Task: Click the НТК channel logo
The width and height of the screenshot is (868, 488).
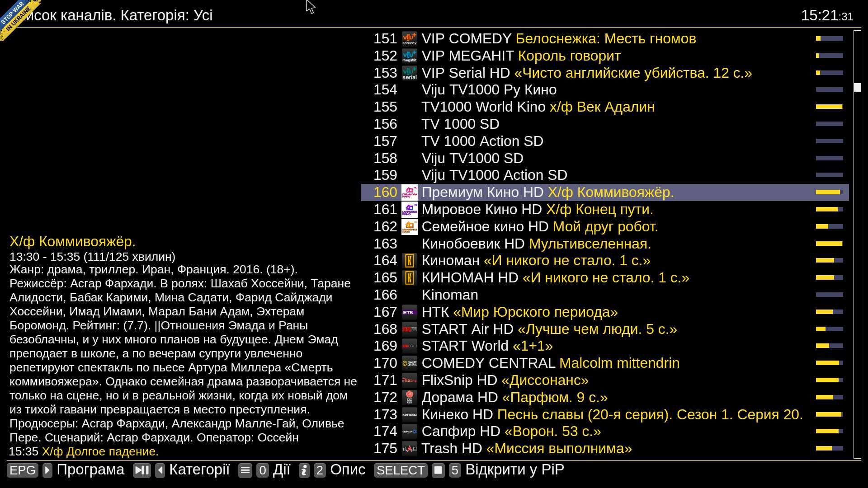Action: click(x=410, y=312)
